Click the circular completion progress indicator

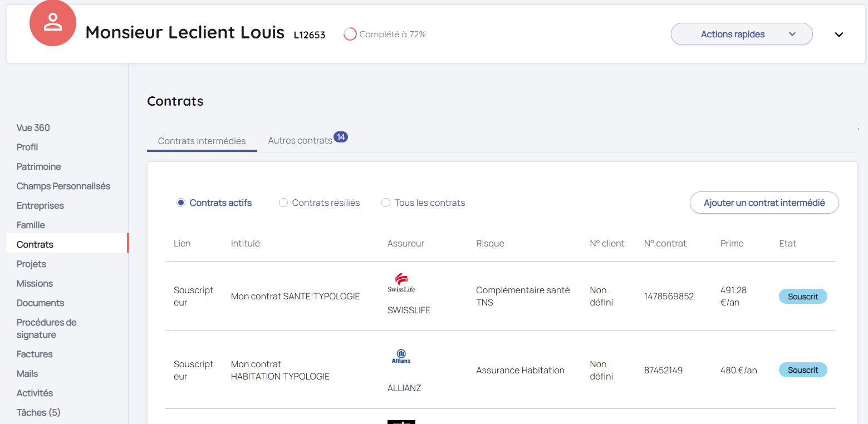[x=350, y=34]
